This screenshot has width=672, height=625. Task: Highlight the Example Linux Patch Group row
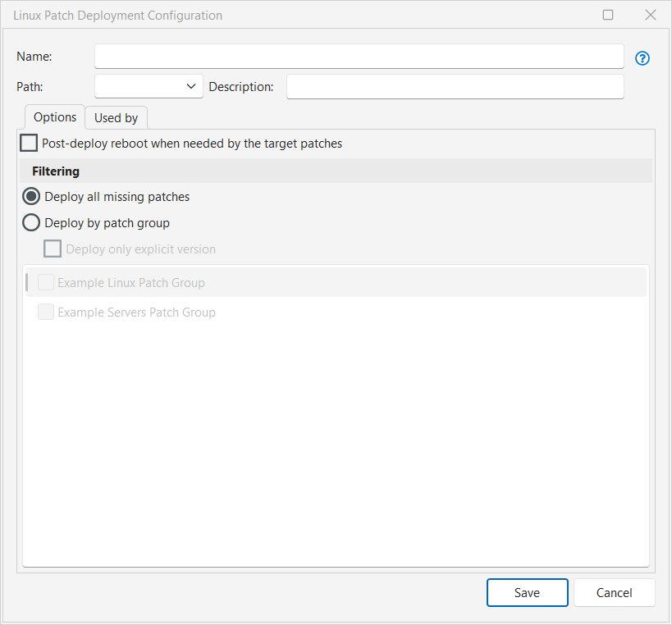[336, 282]
